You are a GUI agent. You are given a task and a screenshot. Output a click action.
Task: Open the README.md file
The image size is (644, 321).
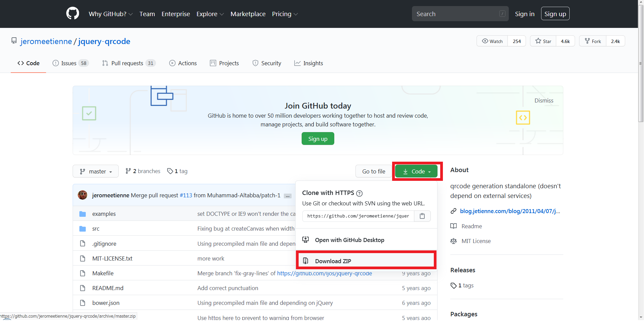[108, 288]
